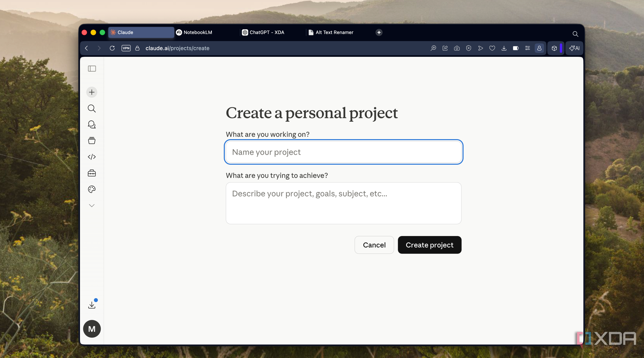Image resolution: width=644 pixels, height=358 pixels.
Task: Open the palette icon in sidebar
Action: [92, 189]
